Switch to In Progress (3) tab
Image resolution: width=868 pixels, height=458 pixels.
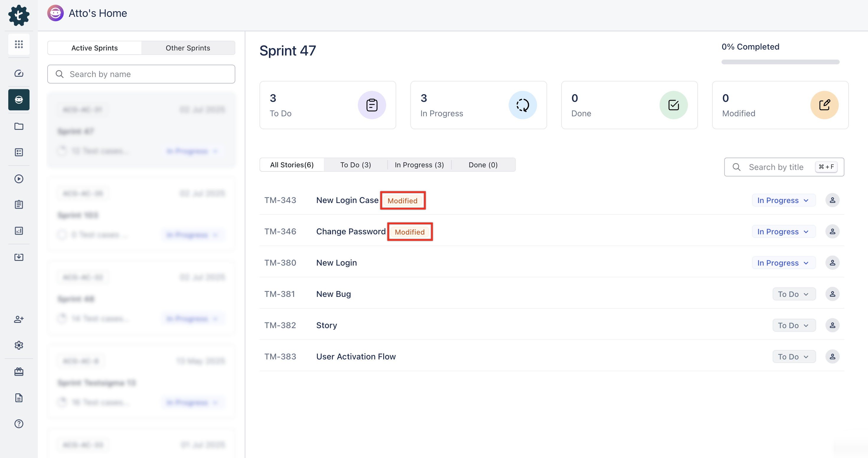click(x=419, y=165)
